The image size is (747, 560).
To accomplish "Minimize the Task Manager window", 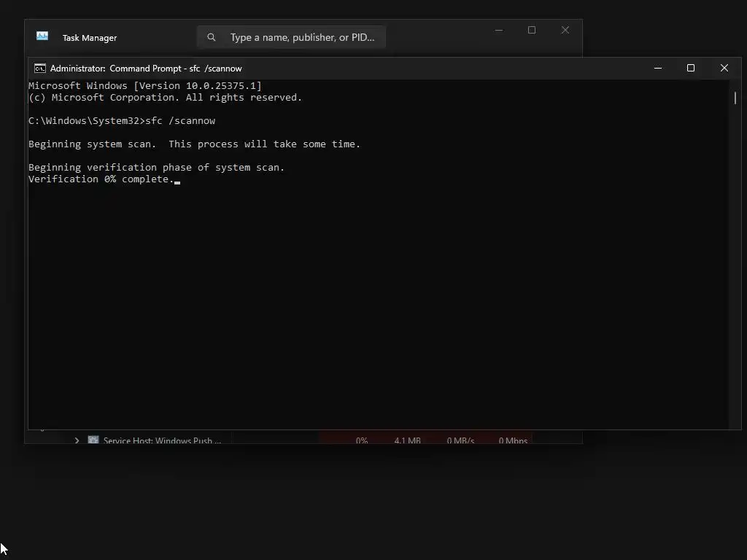I will (x=499, y=30).
